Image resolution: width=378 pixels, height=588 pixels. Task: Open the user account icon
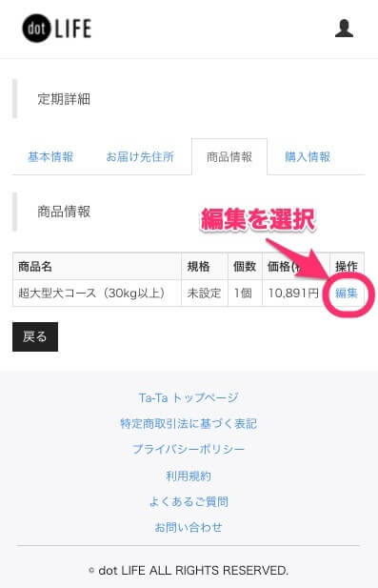click(x=344, y=29)
